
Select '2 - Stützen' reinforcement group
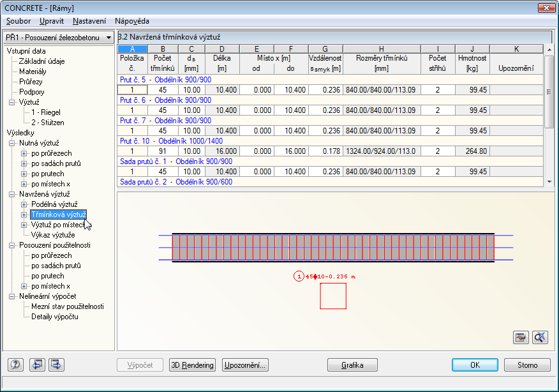(x=47, y=123)
